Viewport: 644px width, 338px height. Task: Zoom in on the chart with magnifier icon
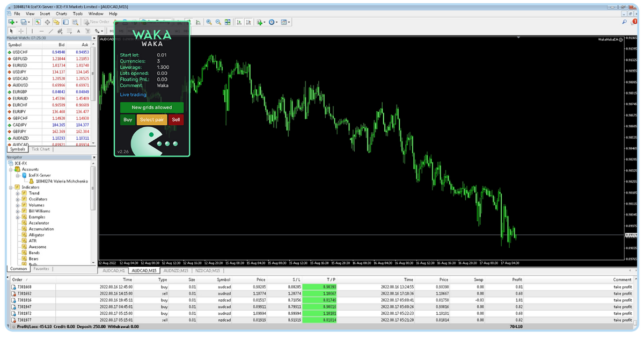coord(209,22)
